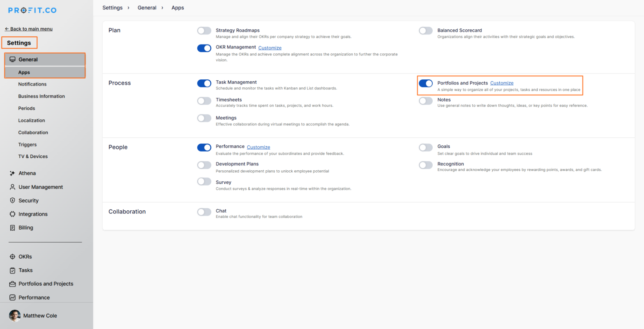The image size is (644, 329).
Task: Enable the Chat toggle
Action: coord(204,212)
